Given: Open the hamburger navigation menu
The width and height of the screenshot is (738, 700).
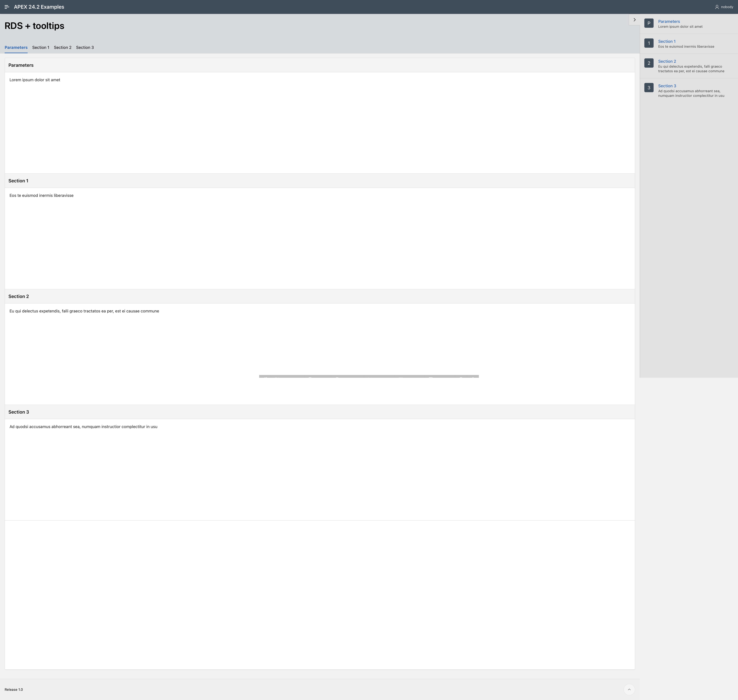Looking at the screenshot, I should point(7,7).
